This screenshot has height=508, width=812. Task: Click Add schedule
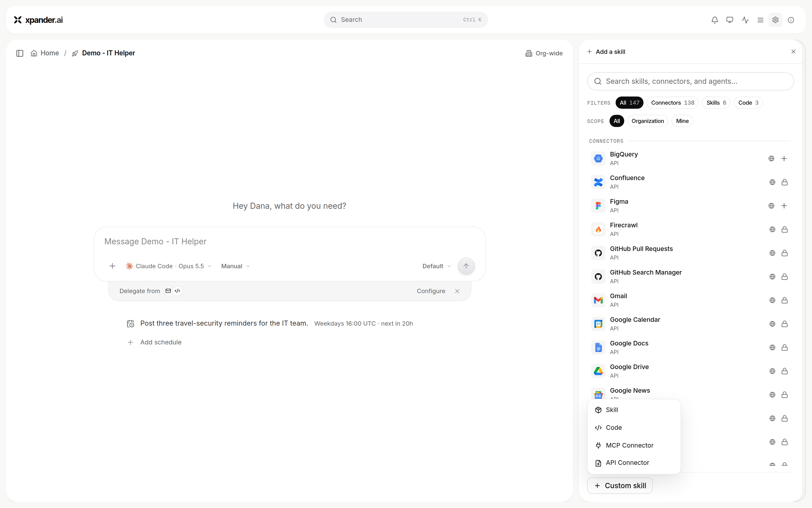coord(154,342)
